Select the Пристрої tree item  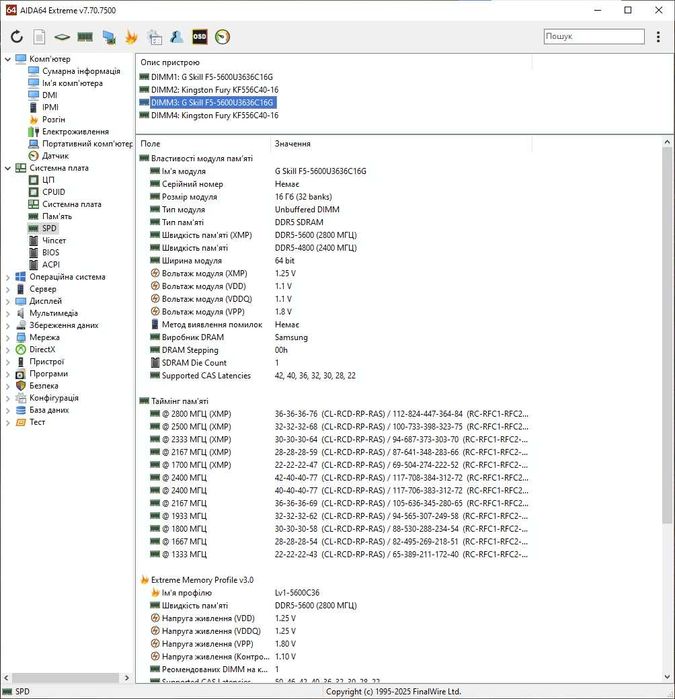(47, 362)
